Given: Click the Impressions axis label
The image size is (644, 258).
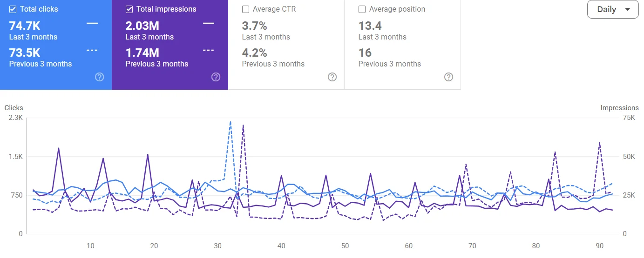Looking at the screenshot, I should coord(620,107).
